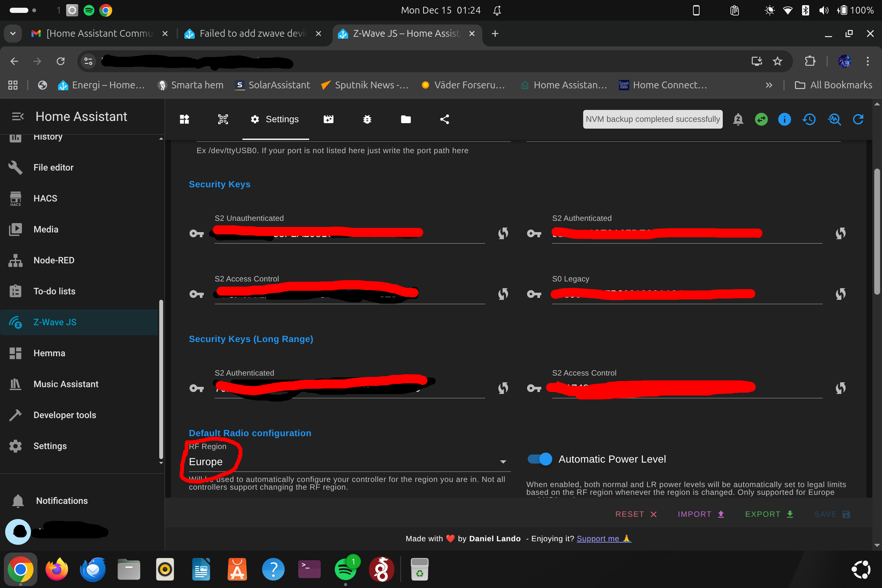This screenshot has width=882, height=588.
Task: Toggle Automatic Power Level switch
Action: (540, 459)
